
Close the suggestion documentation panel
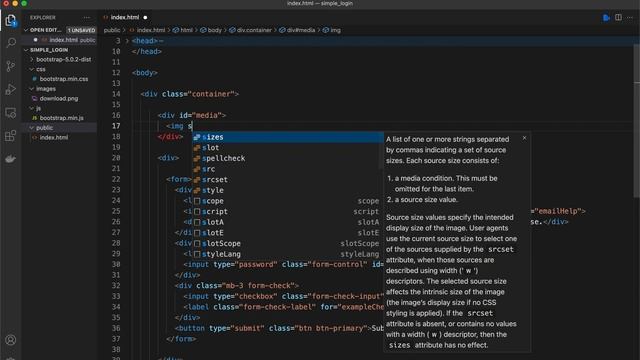pos(524,138)
